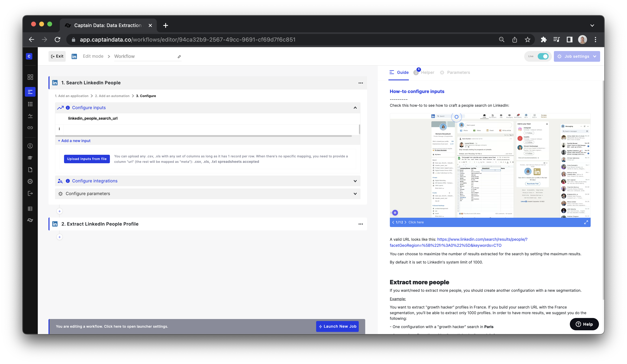Image resolution: width=627 pixels, height=364 pixels.
Task: Open the browser tab search chevron
Action: [592, 25]
